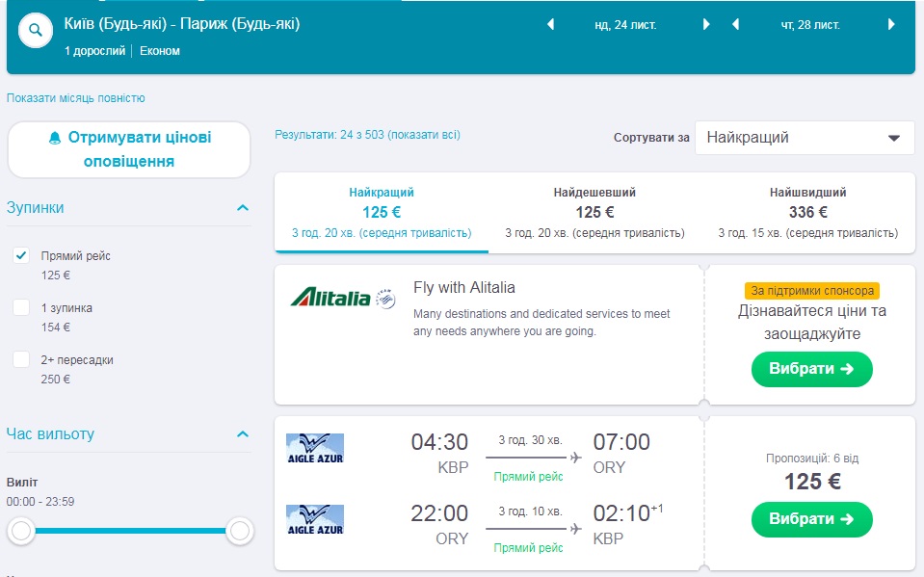
Task: Click Отримувати цінові оповіщення button
Action: [129, 149]
